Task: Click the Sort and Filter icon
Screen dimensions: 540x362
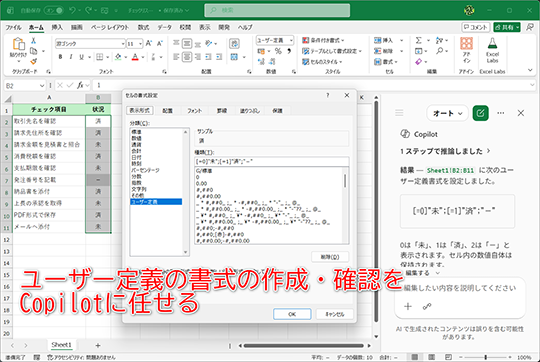Action: (x=439, y=41)
